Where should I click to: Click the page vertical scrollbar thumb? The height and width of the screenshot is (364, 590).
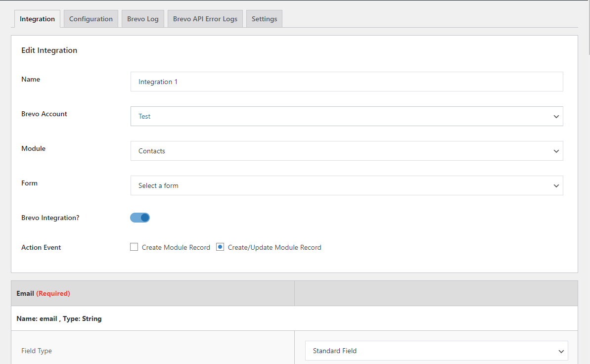coord(589,29)
